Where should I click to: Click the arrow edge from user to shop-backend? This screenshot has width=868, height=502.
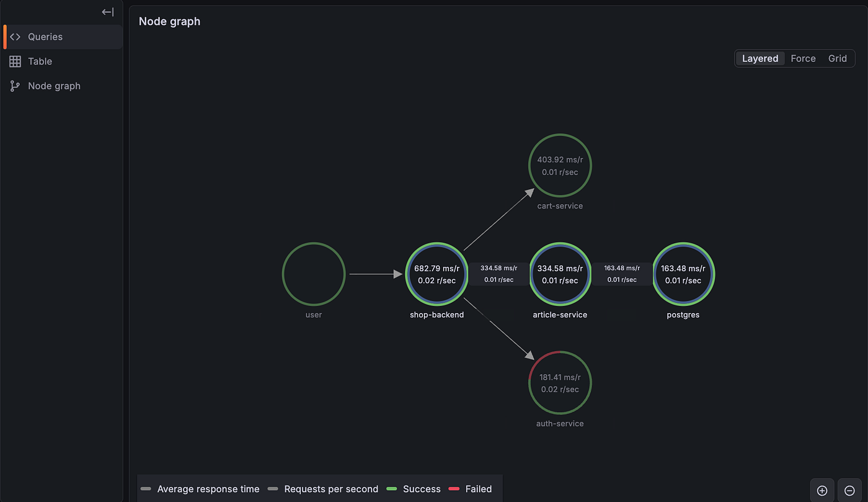pos(376,274)
